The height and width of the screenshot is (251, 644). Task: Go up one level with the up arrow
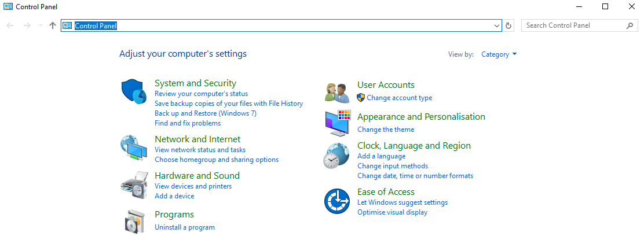[x=52, y=25]
